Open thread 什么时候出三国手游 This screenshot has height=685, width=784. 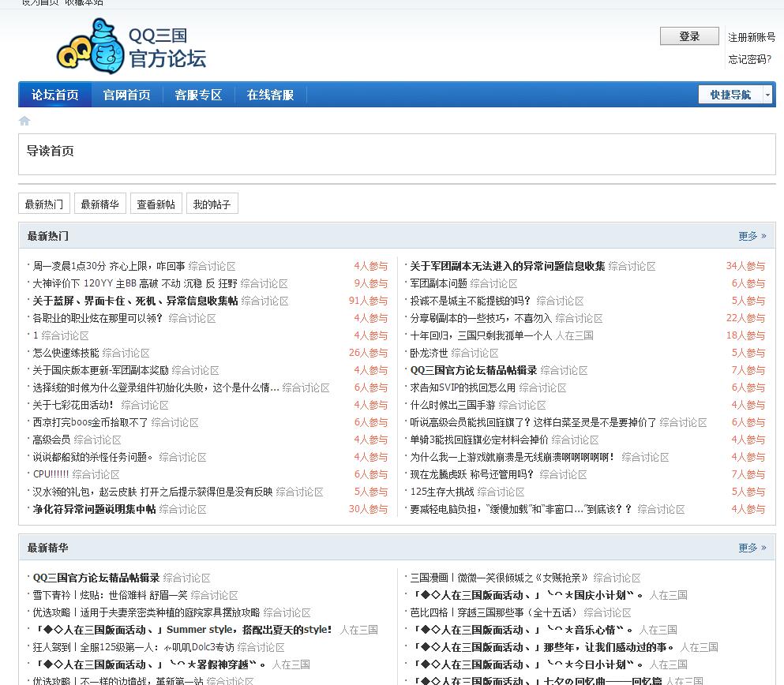[x=452, y=405]
